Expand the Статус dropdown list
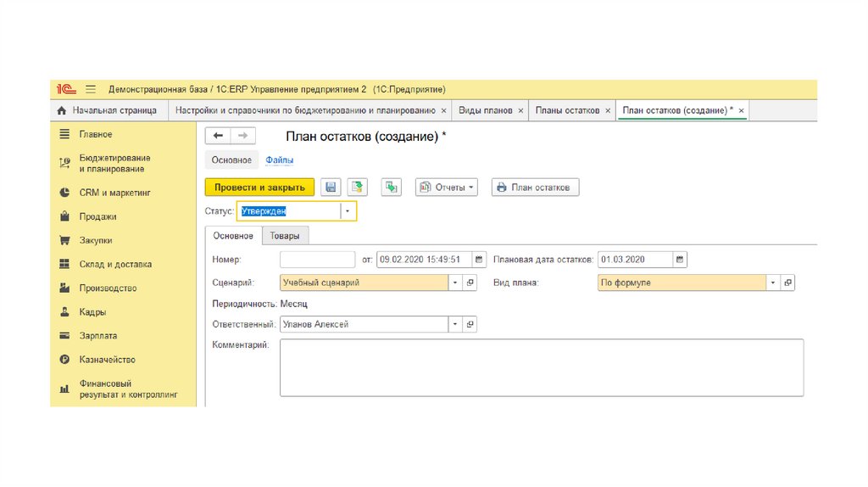The height and width of the screenshot is (487, 868). click(348, 211)
